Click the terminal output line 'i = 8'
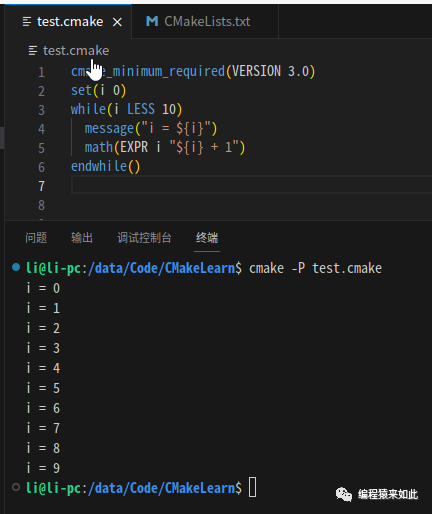 point(43,448)
